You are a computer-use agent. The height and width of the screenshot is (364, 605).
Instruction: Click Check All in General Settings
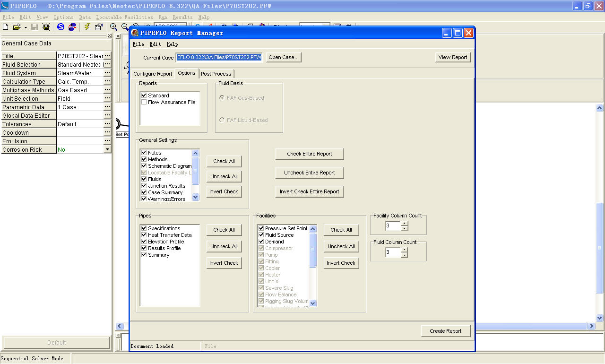tap(224, 161)
